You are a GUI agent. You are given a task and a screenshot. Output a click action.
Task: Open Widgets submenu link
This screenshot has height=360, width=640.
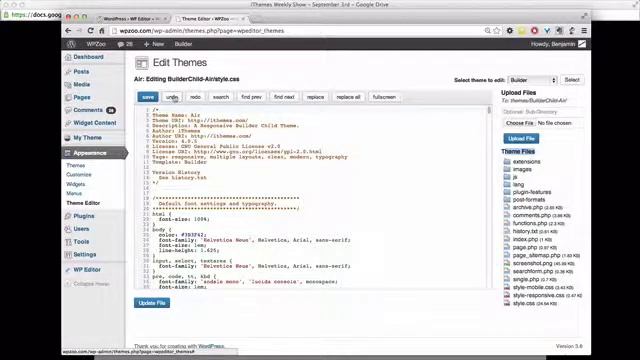[x=76, y=184]
